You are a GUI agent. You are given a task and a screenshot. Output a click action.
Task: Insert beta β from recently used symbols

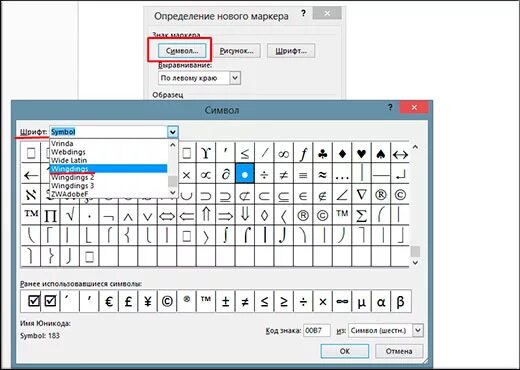click(400, 301)
